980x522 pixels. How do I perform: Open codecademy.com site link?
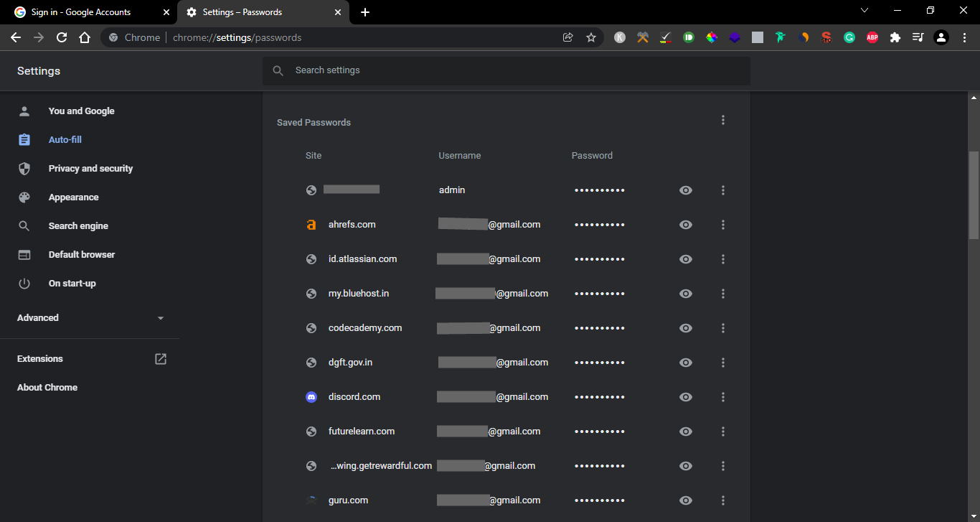click(x=365, y=328)
